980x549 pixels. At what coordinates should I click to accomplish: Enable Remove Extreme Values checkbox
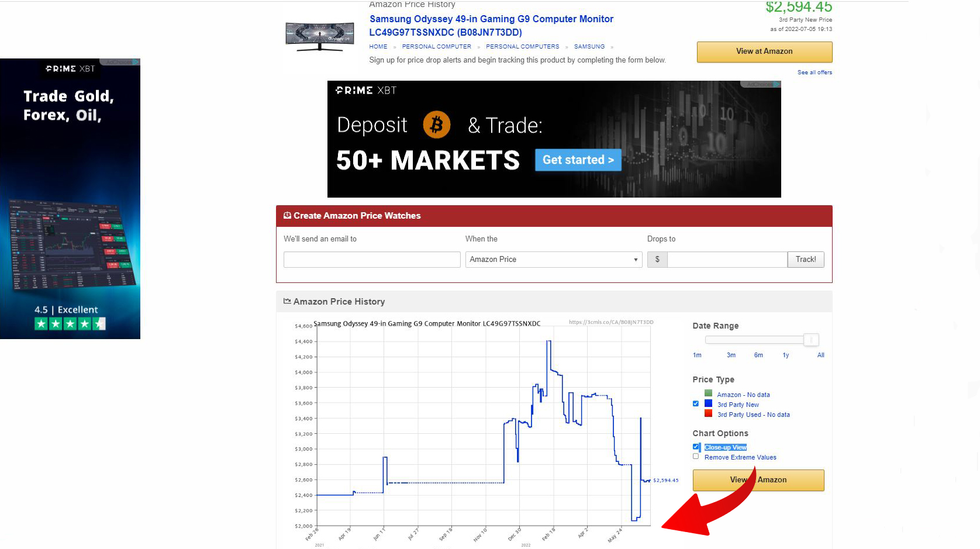[x=696, y=457]
